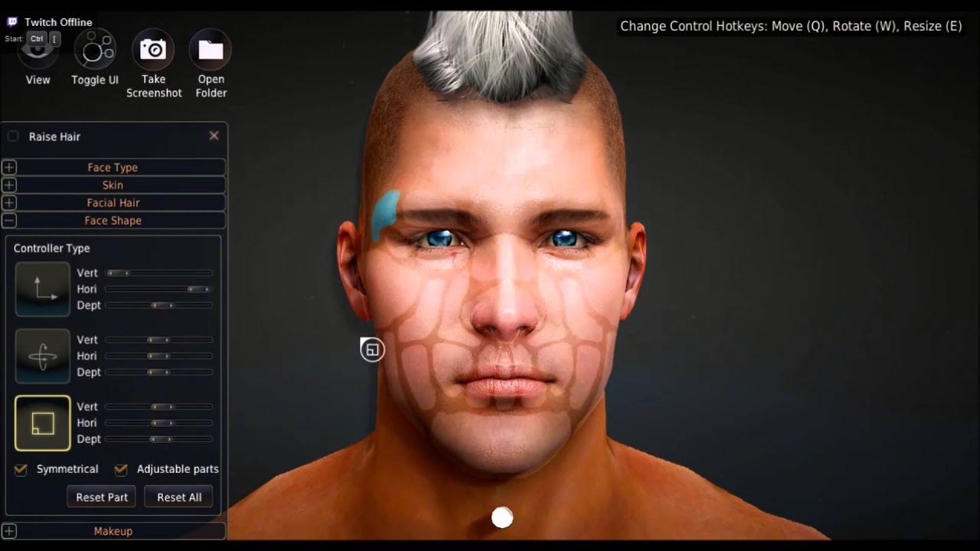The width and height of the screenshot is (980, 551).
Task: Click the Ctrl key badge beside Start
Action: click(37, 38)
